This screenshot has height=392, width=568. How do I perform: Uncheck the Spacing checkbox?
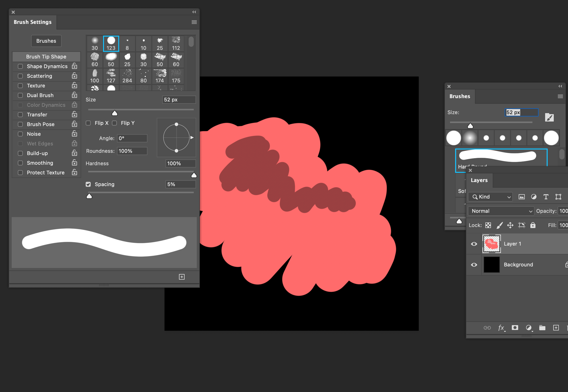tap(88, 184)
